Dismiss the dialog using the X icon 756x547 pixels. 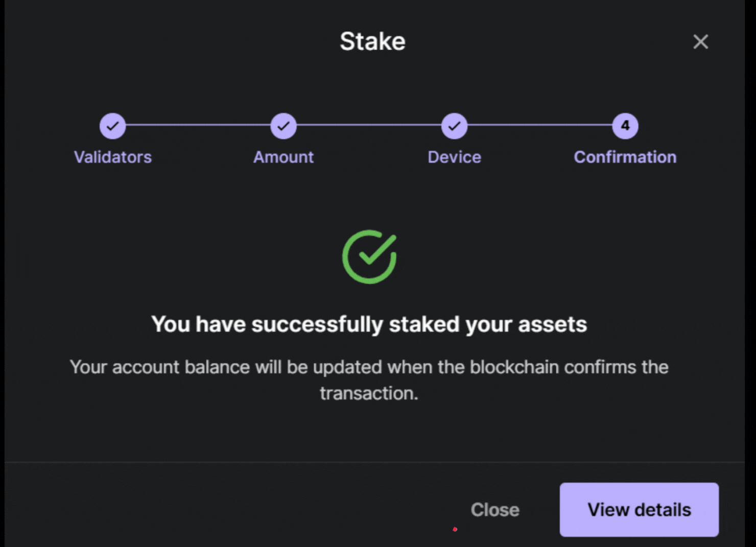[700, 42]
